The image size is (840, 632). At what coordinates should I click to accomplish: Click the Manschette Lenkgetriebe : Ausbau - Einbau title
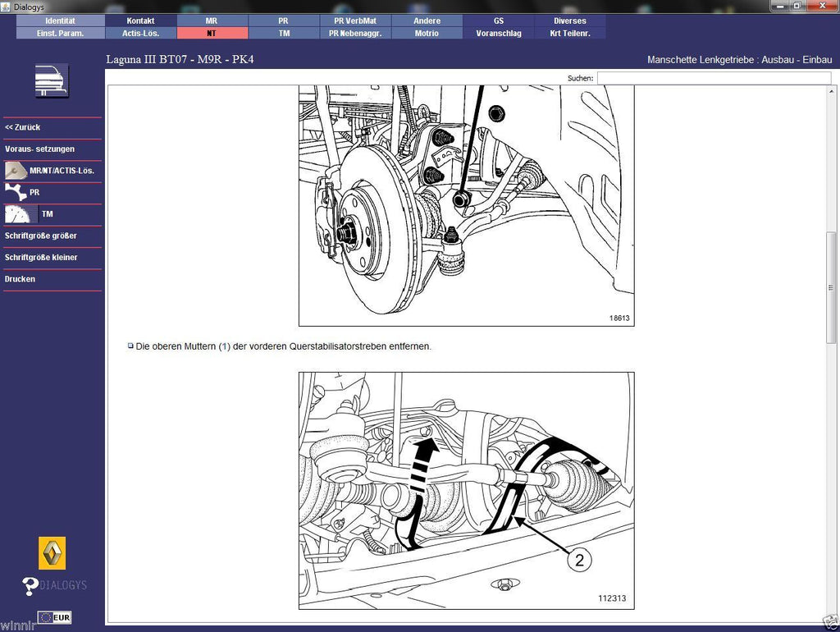pyautogui.click(x=739, y=60)
